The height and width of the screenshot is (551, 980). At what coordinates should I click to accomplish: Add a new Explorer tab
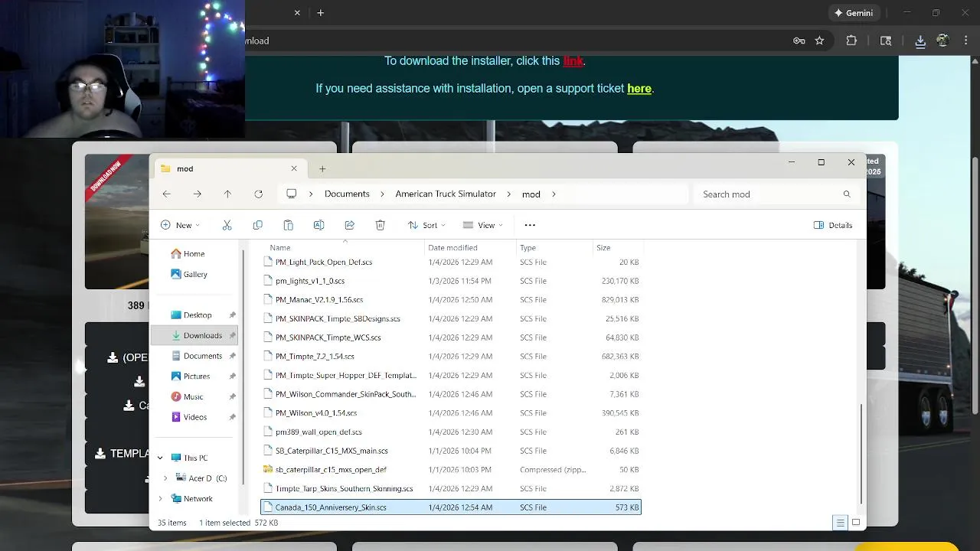pos(322,168)
